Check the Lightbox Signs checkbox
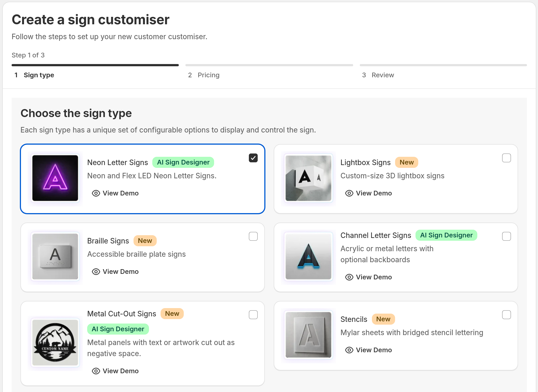Screen dimensions: 538x392 pyautogui.click(x=506, y=158)
